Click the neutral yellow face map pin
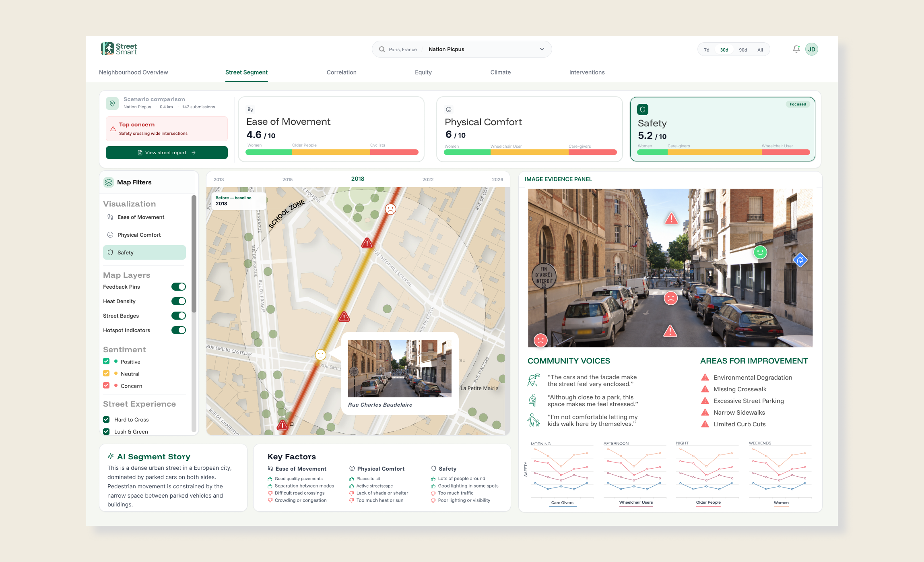 [320, 355]
